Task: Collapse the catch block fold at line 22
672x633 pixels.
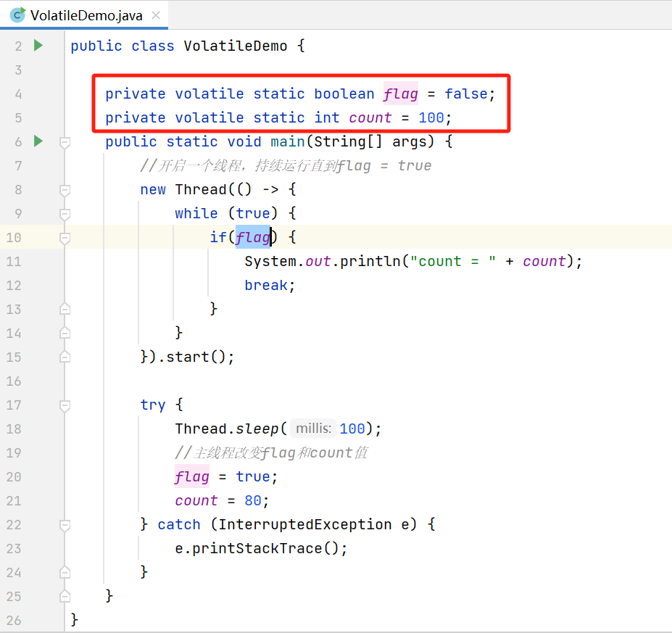Action: [65, 525]
